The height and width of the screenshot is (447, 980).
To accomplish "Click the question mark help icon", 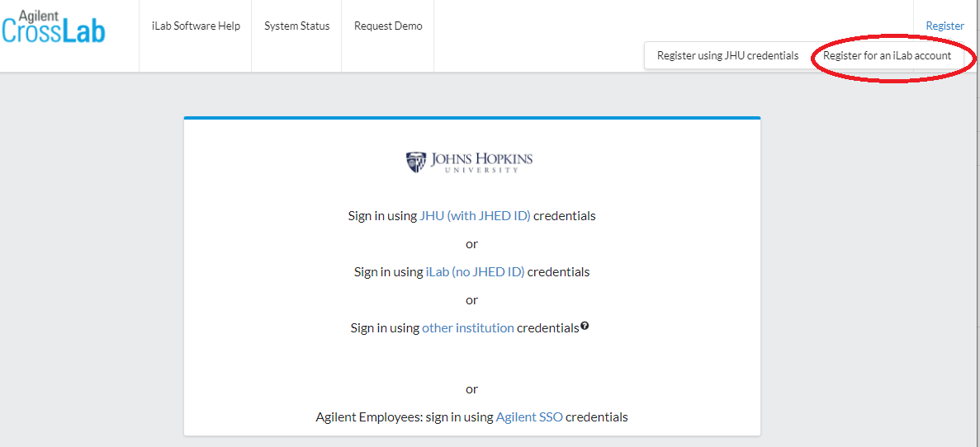I will [x=585, y=326].
